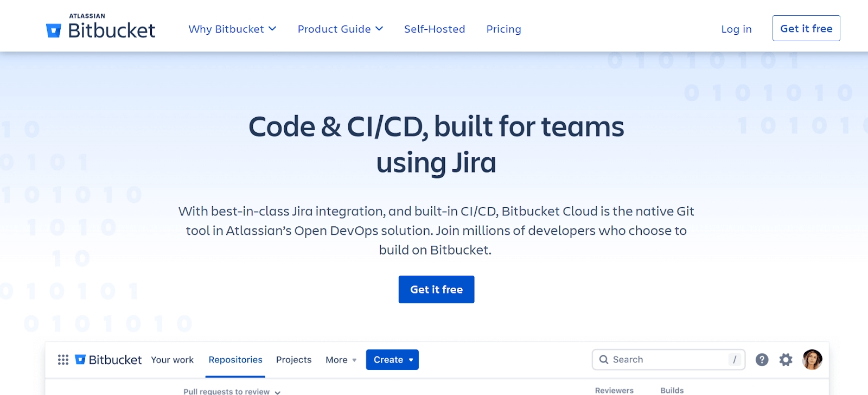
Task: Expand the More menu
Action: (341, 360)
